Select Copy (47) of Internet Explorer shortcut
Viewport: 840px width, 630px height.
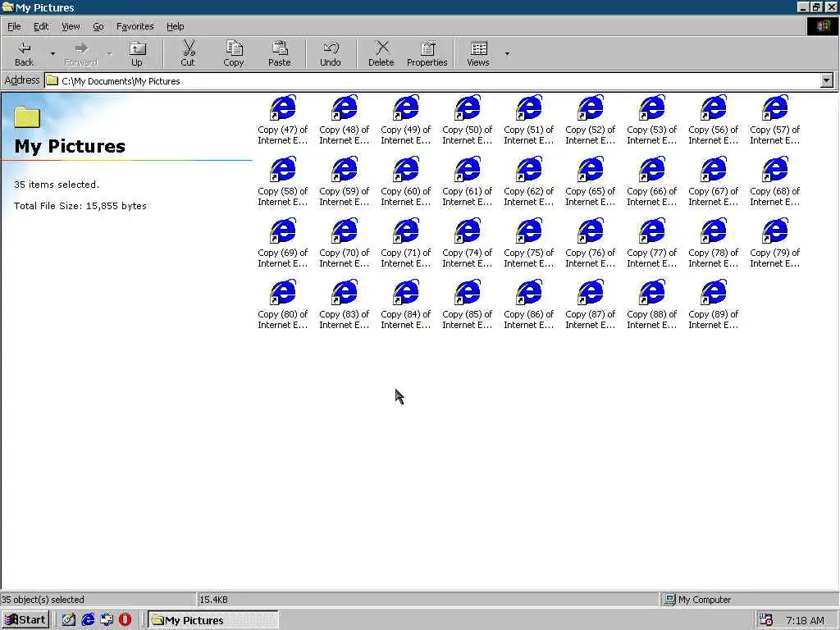(283, 120)
